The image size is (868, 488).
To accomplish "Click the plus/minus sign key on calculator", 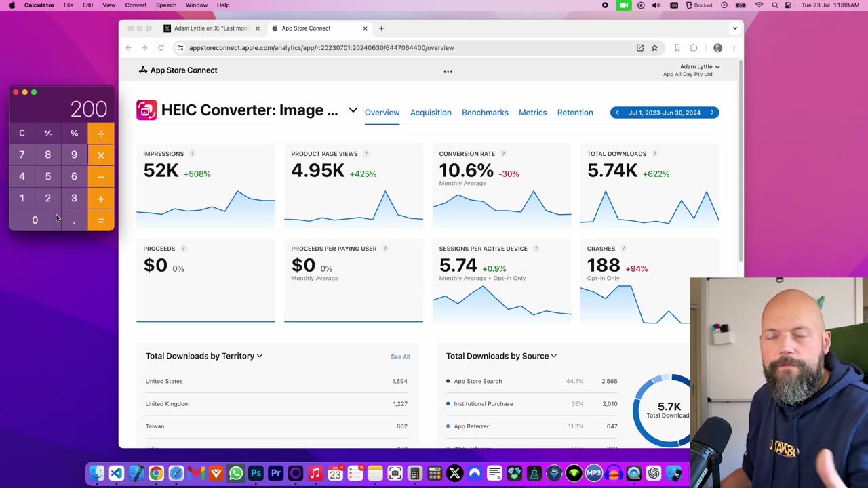I will 48,134.
